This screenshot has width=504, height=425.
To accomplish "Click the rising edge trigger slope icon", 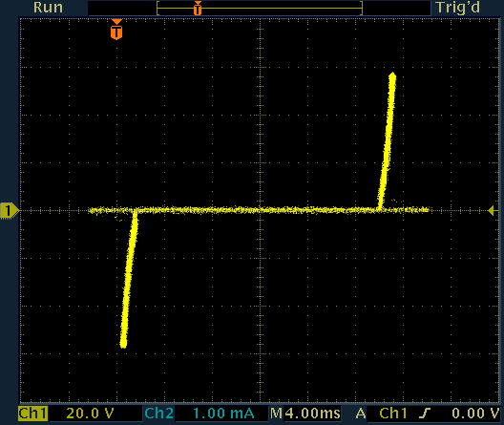I will (425, 414).
